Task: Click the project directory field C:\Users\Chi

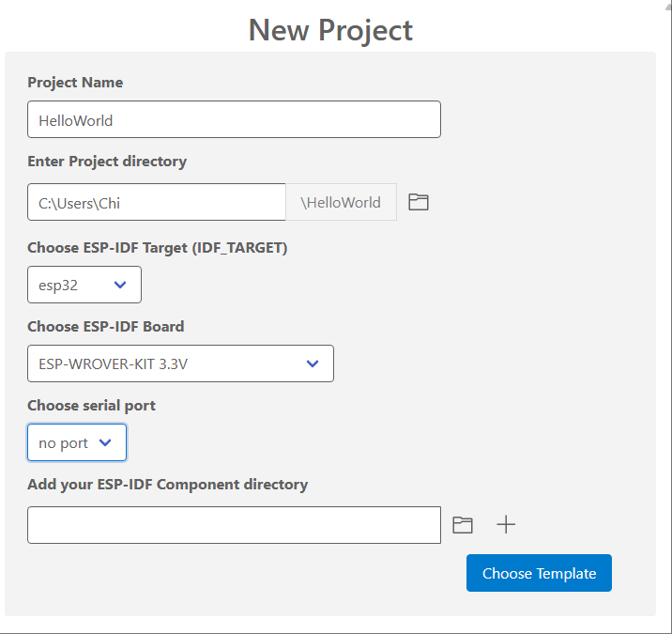Action: (x=157, y=203)
